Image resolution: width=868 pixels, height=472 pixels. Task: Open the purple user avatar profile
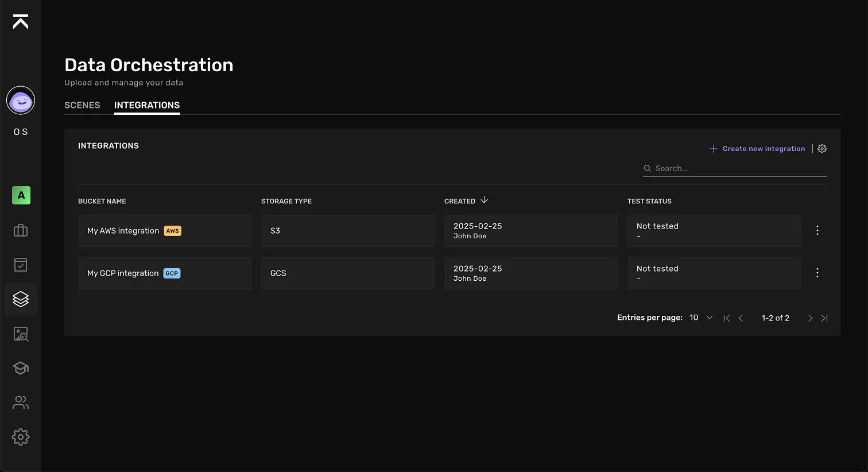21,100
